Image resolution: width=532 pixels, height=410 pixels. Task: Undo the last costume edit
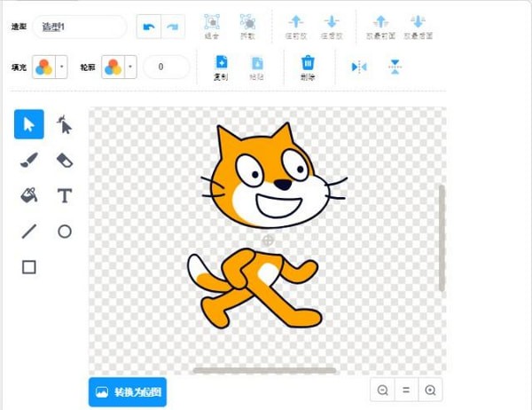point(149,27)
